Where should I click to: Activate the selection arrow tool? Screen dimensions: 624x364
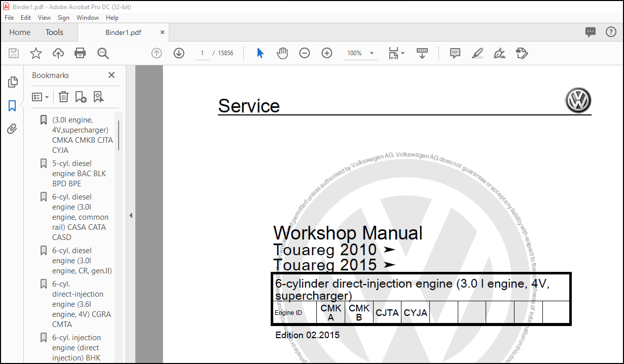click(260, 53)
